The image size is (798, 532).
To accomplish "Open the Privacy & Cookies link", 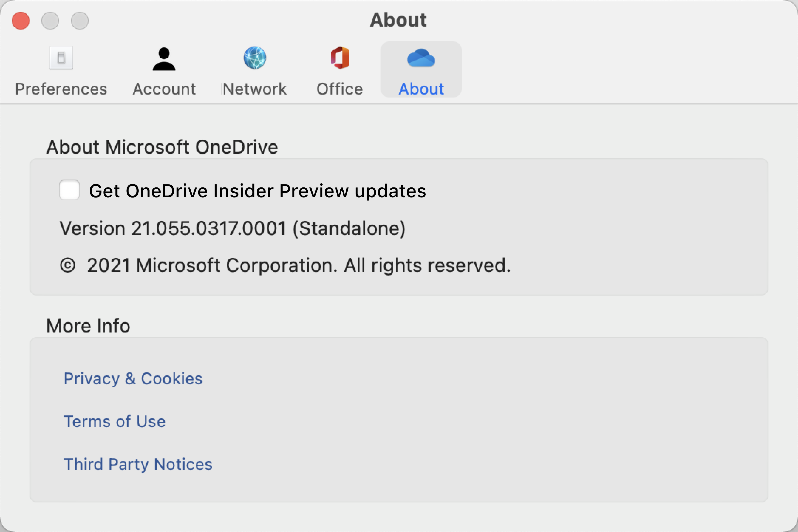I will (x=133, y=379).
